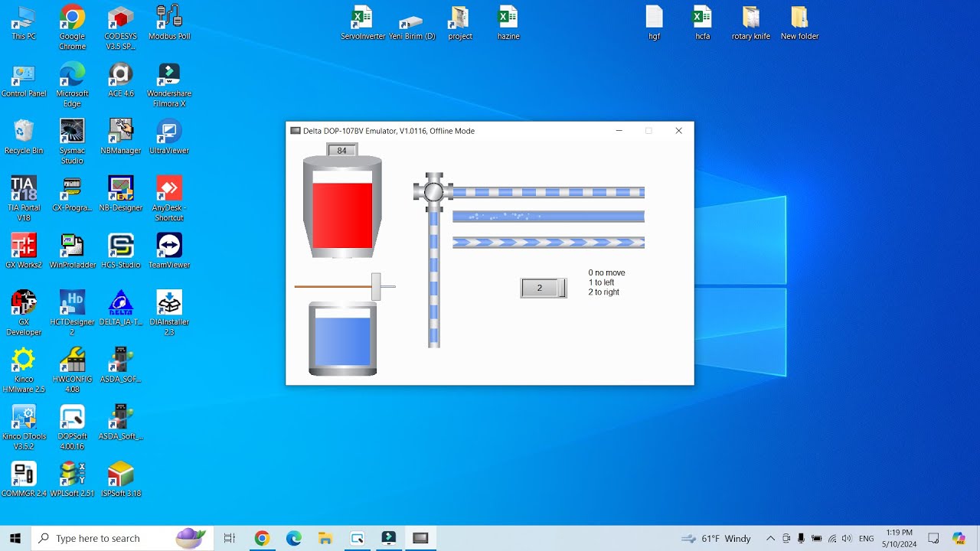Open the Control Panel desktop shortcut
Viewport: 980px width, 551px height.
(24, 80)
